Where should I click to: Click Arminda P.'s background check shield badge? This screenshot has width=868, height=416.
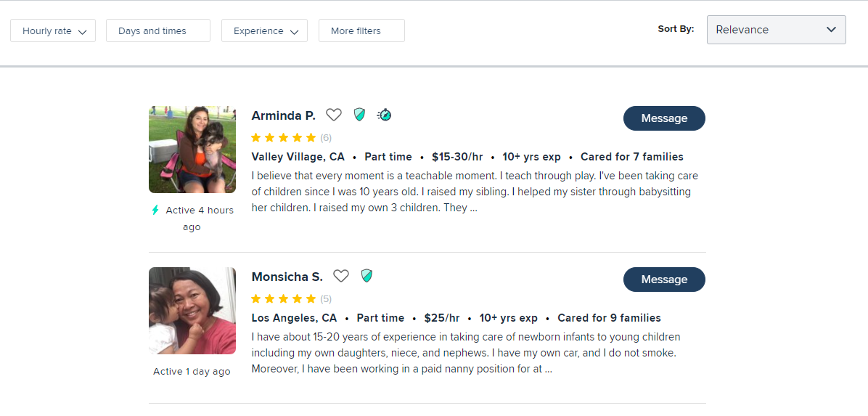359,115
